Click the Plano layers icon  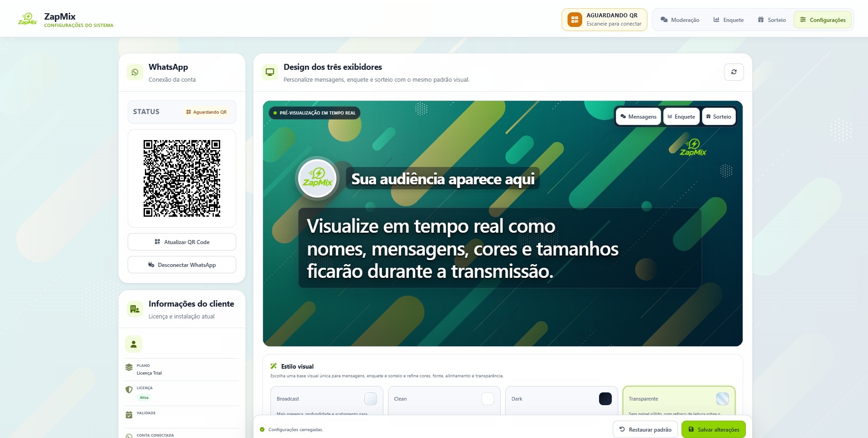(x=129, y=367)
